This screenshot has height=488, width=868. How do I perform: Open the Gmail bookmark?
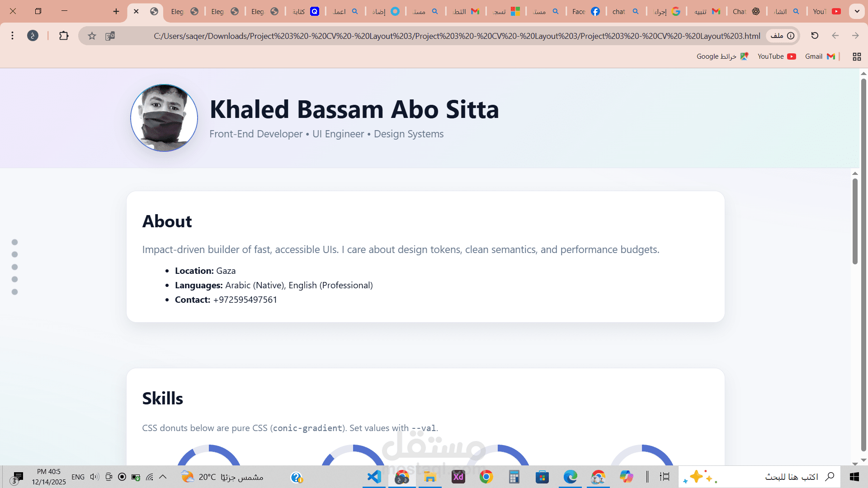click(x=820, y=56)
